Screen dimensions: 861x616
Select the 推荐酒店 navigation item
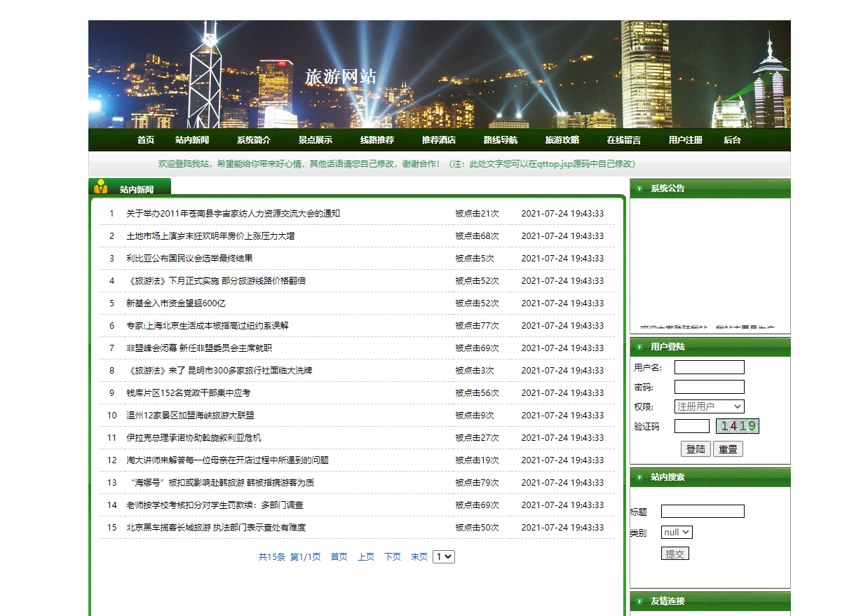[438, 139]
